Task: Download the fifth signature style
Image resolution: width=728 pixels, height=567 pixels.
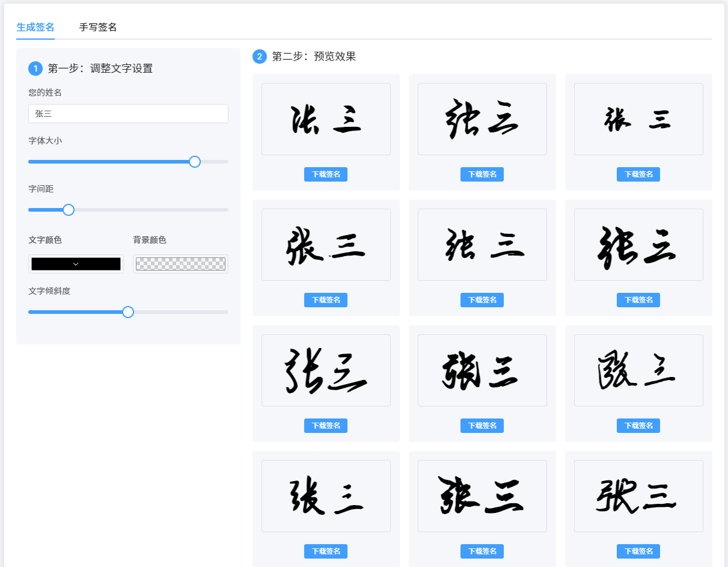Action: pyautogui.click(x=482, y=299)
